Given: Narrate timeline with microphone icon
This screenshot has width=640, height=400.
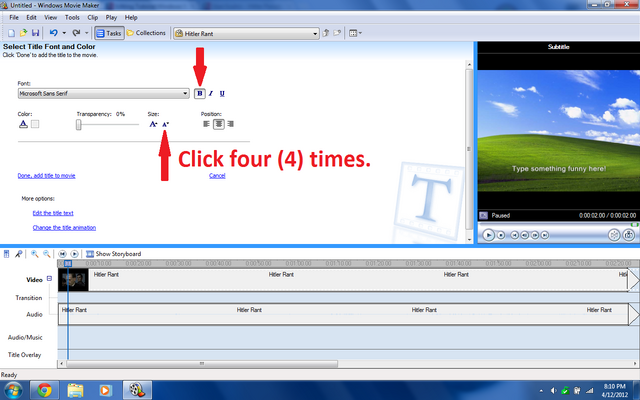Looking at the screenshot, I should click(18, 254).
